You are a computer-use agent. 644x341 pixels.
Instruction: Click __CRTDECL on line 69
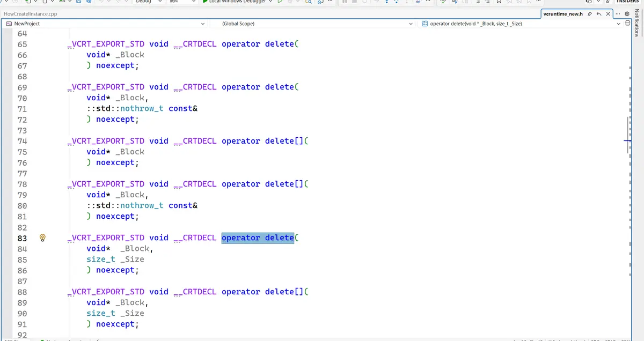click(x=195, y=87)
